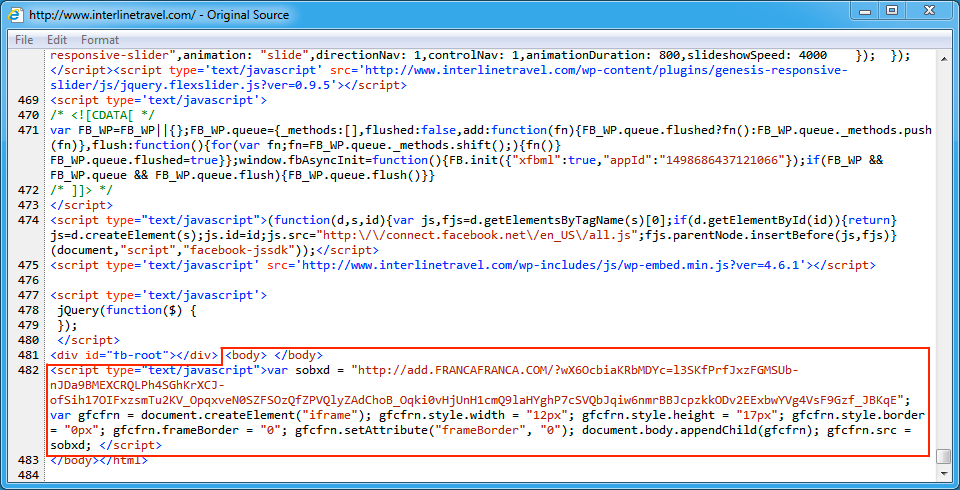
Task: Open the File menu
Action: [24, 40]
